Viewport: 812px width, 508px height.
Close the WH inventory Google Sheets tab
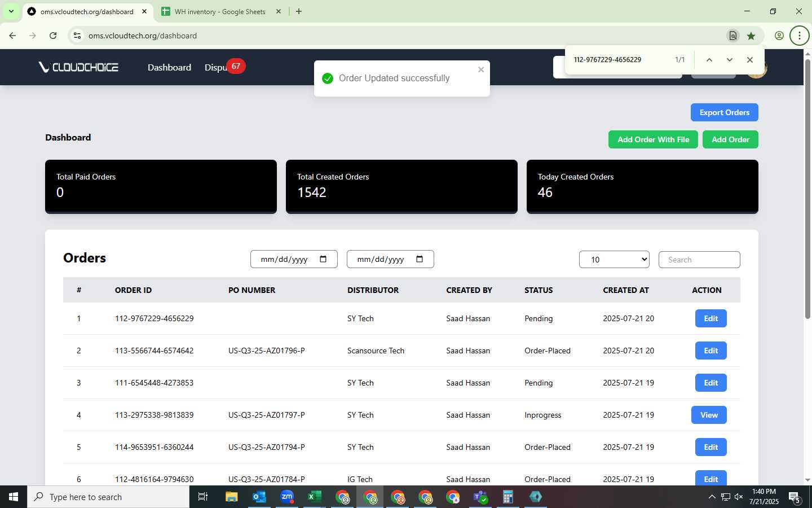[278, 11]
